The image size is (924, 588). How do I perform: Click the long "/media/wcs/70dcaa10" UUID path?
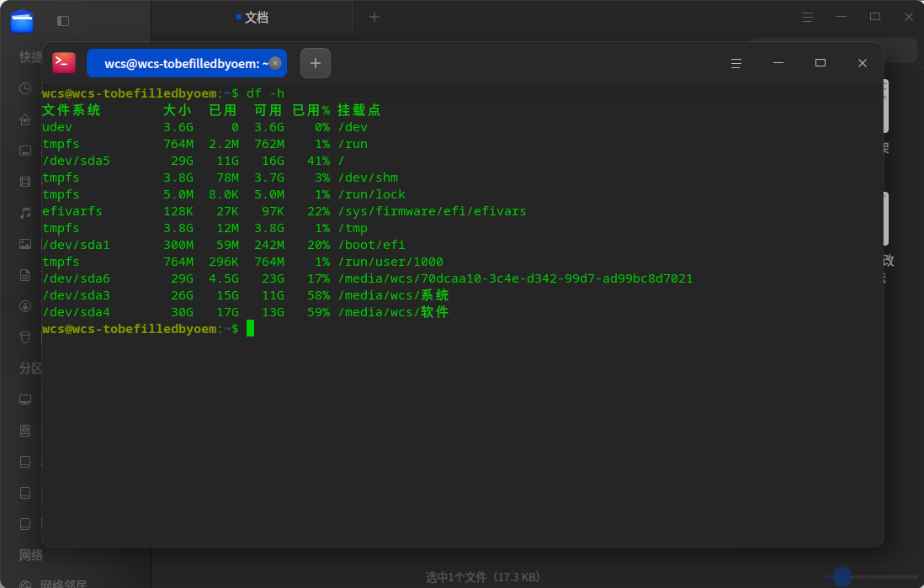[516, 278]
